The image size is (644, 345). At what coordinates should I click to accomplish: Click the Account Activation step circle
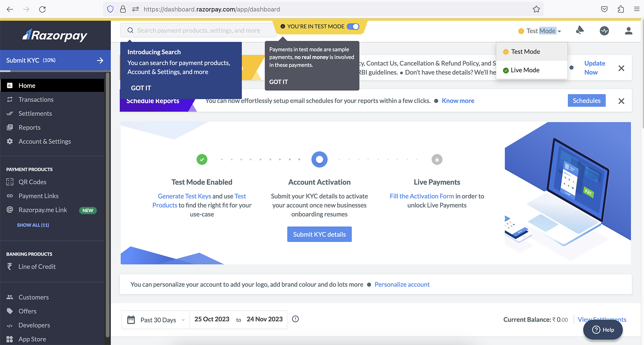[319, 160]
